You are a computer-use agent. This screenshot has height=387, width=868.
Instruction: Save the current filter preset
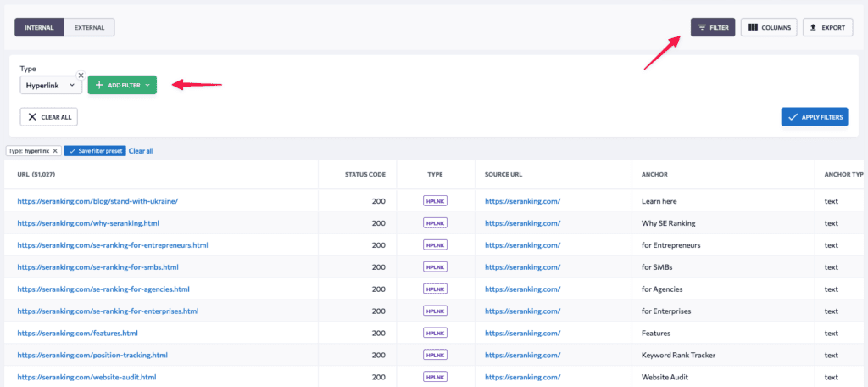(95, 151)
